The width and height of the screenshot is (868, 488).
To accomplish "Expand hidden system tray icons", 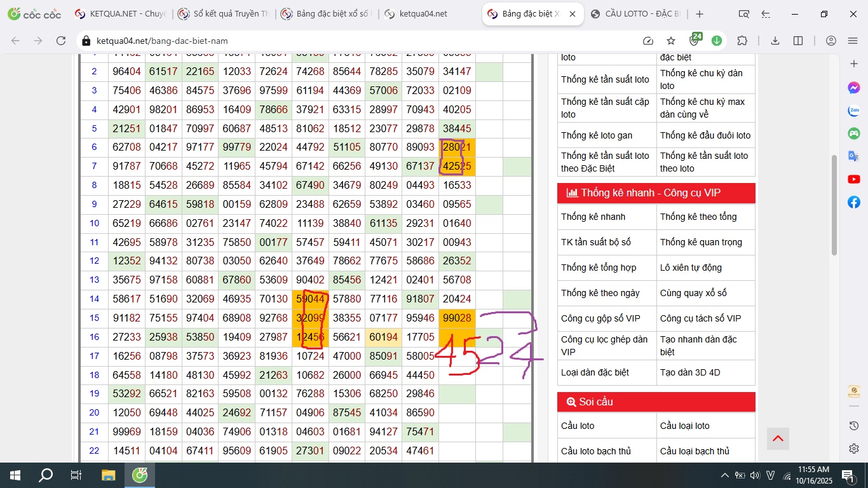I will pyautogui.click(x=724, y=475).
